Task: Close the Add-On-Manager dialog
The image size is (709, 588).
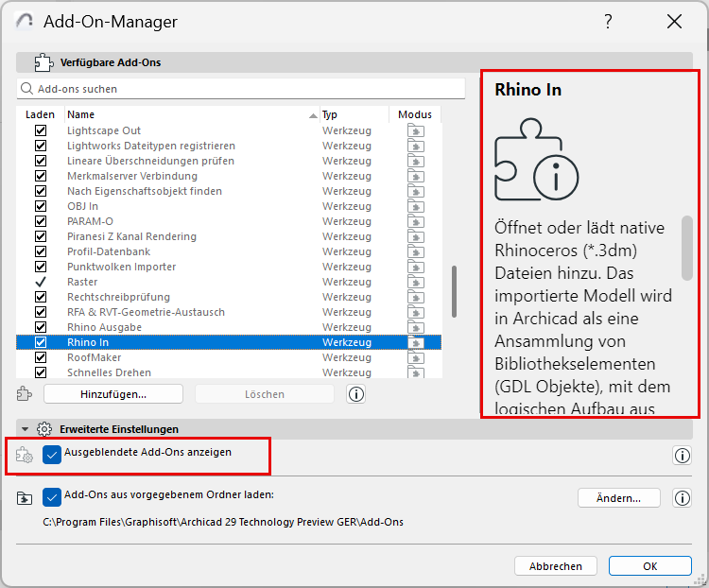Action: pos(674,21)
